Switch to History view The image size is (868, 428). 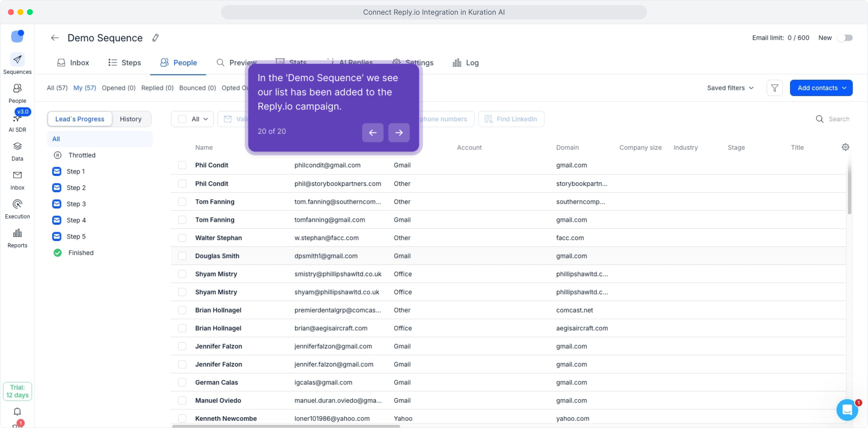point(131,119)
